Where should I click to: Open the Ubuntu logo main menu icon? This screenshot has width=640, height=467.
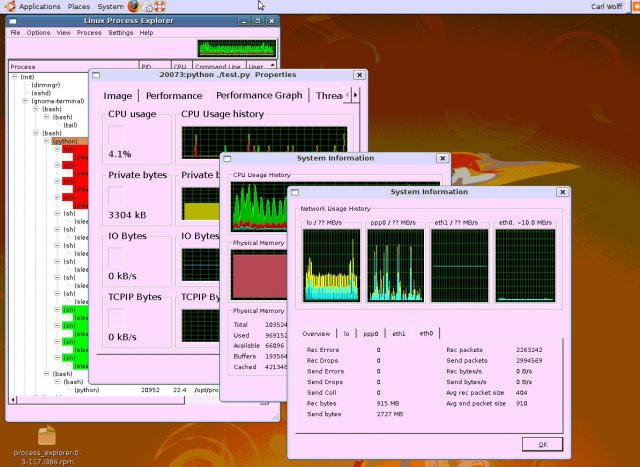pyautogui.click(x=10, y=6)
